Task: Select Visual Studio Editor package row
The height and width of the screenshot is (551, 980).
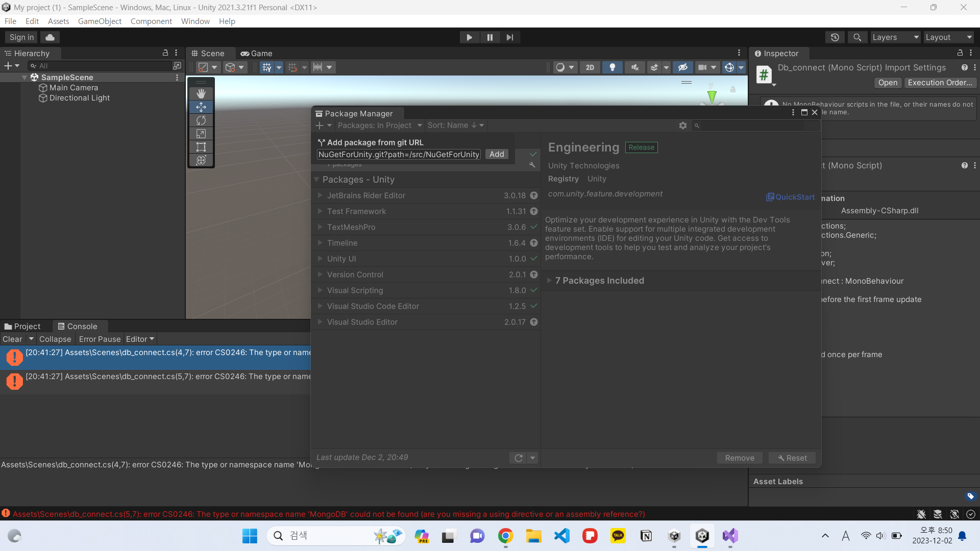Action: (426, 322)
